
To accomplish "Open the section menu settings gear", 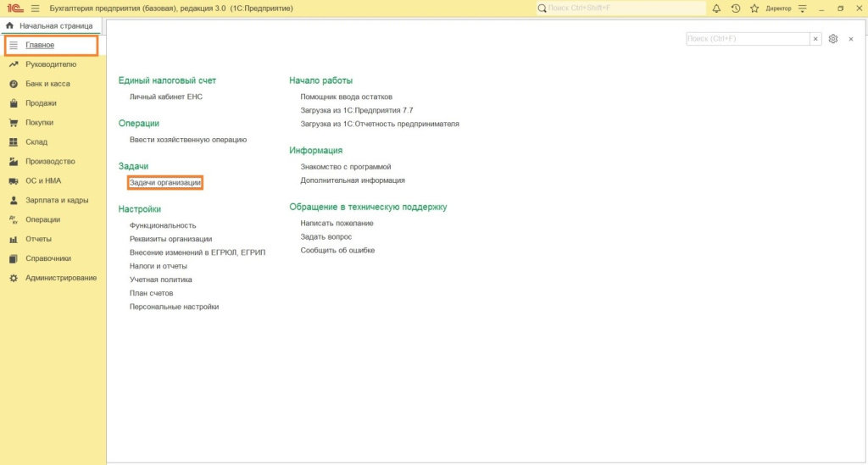I will [833, 39].
